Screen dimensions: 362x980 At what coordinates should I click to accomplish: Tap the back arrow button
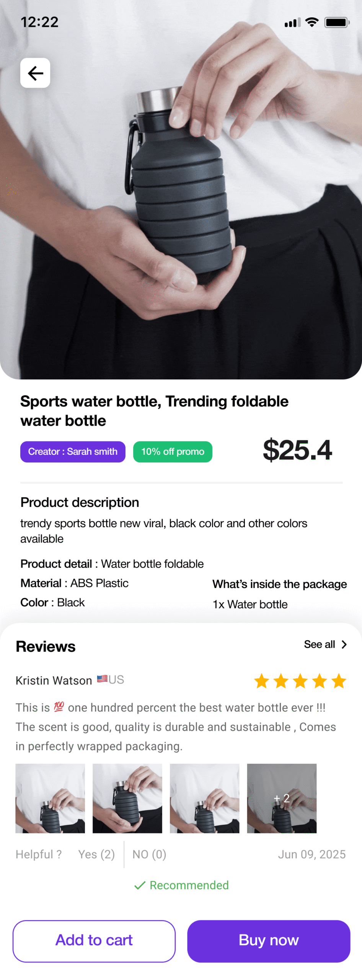point(35,73)
